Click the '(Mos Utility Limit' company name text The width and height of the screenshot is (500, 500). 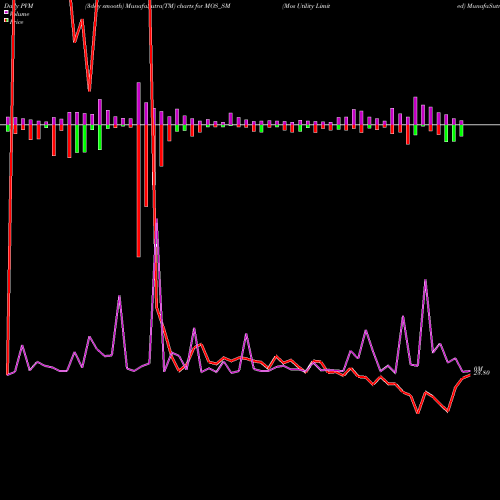click(x=306, y=6)
